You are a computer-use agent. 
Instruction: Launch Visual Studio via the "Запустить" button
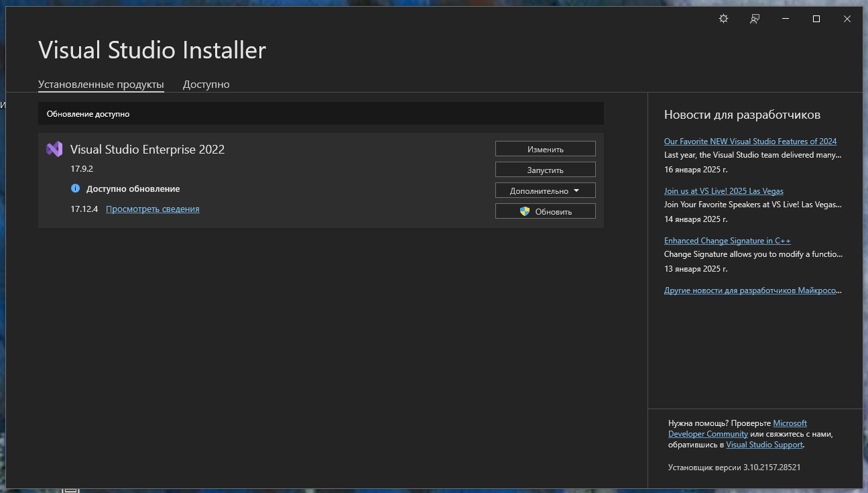[x=544, y=169]
